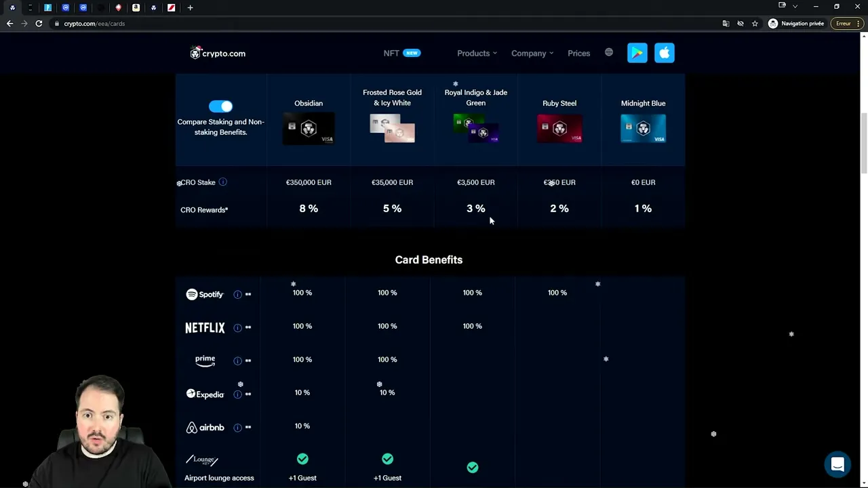This screenshot has width=868, height=488.
Task: Click the crypto.com logo link
Action: coord(218,53)
